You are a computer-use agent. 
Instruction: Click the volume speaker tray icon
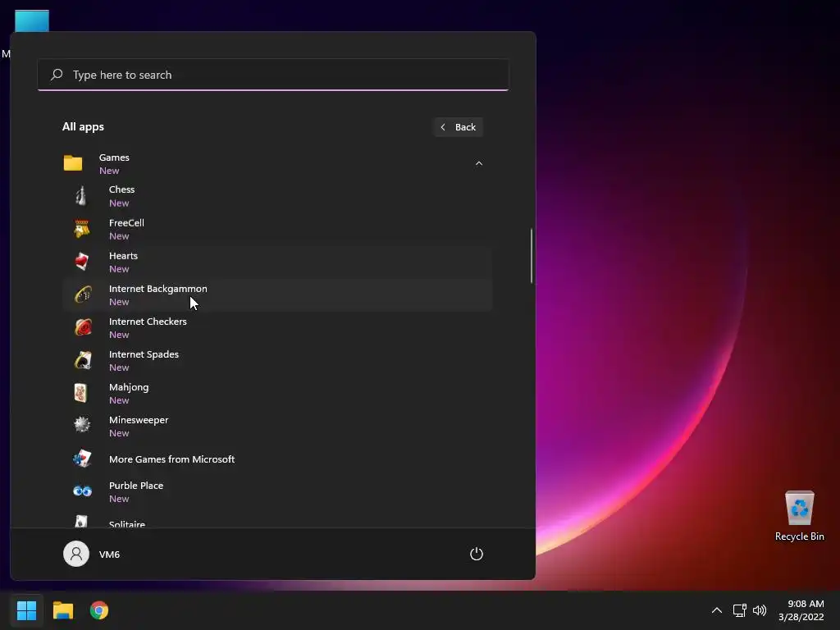pyautogui.click(x=760, y=610)
